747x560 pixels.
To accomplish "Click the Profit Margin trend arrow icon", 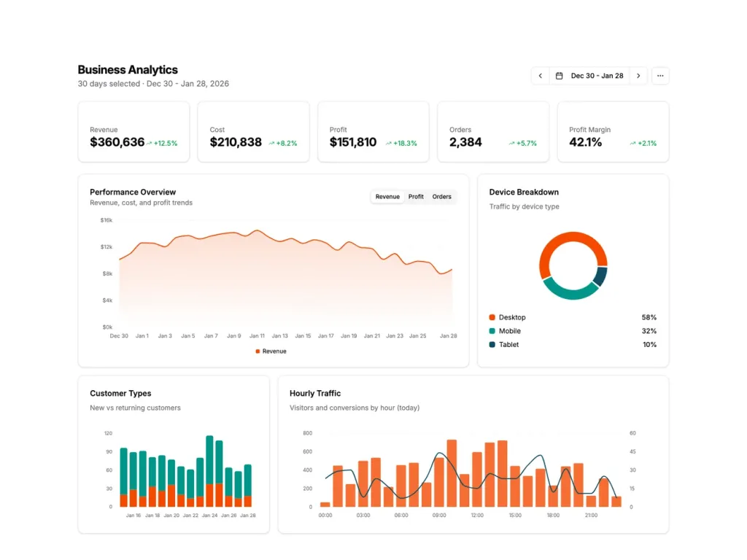I will [632, 144].
